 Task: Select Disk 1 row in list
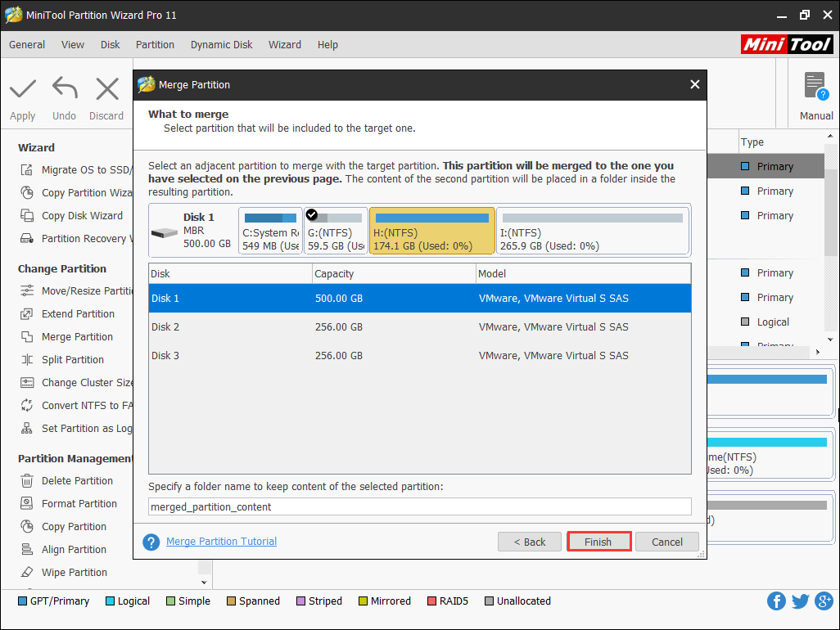[420, 298]
